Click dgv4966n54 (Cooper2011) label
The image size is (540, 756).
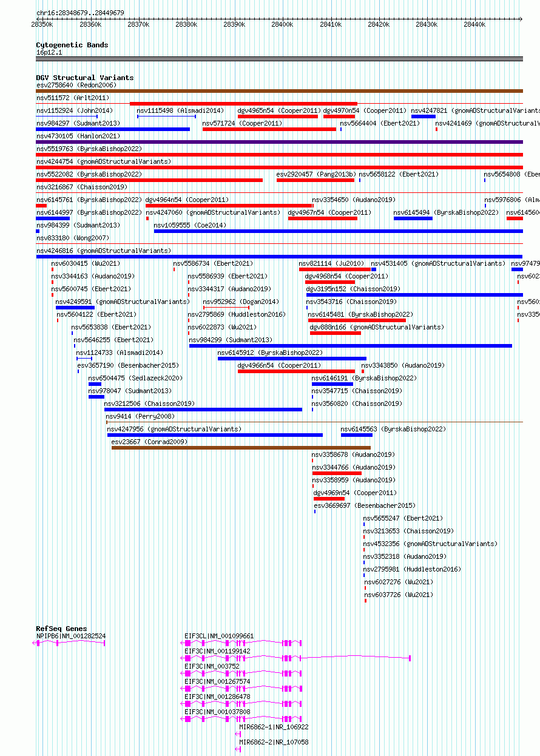point(279,365)
